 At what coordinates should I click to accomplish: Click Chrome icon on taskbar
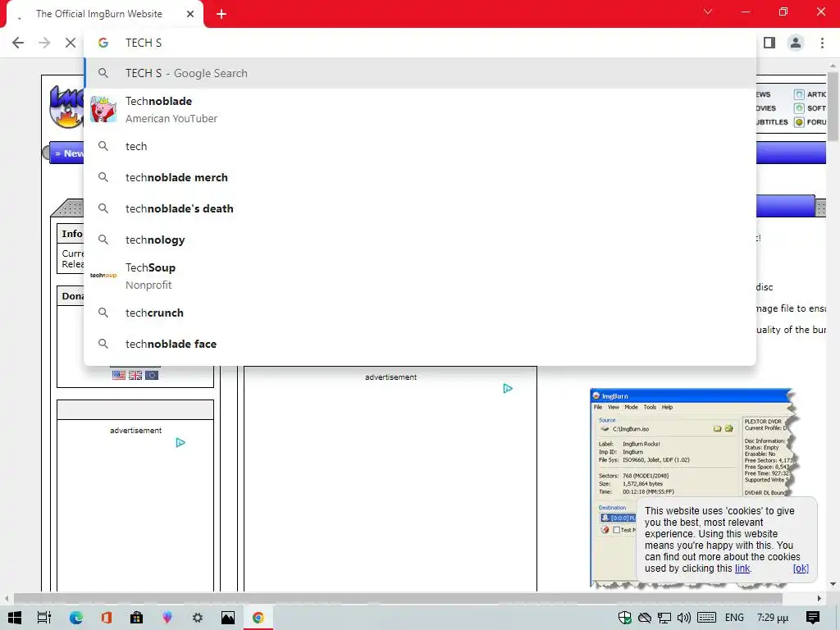coord(258,618)
